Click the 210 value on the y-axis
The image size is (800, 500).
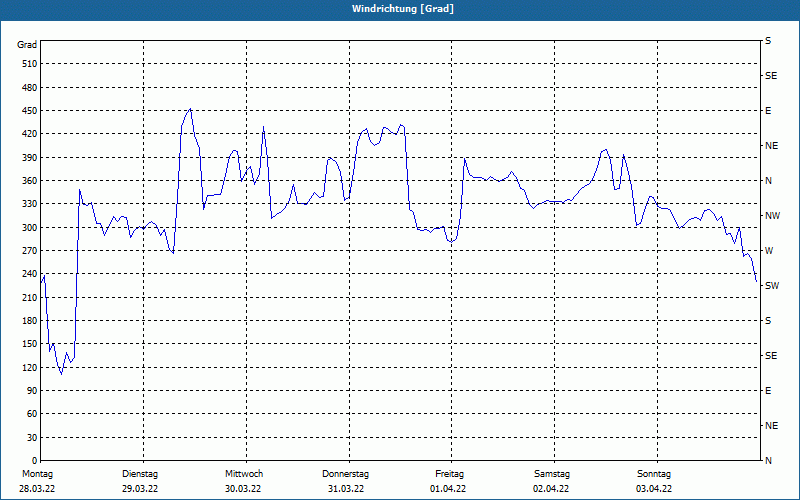tap(29, 297)
